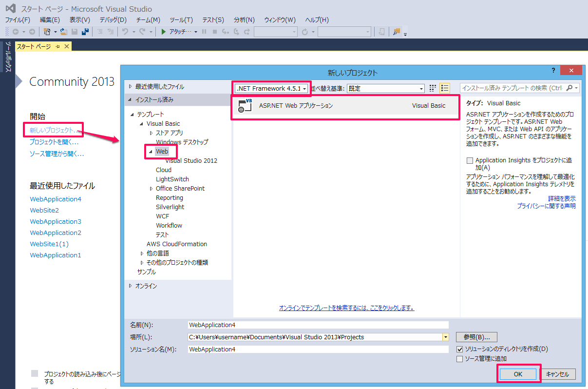Click the search templates online link
This screenshot has height=389, width=588.
[x=347, y=308]
